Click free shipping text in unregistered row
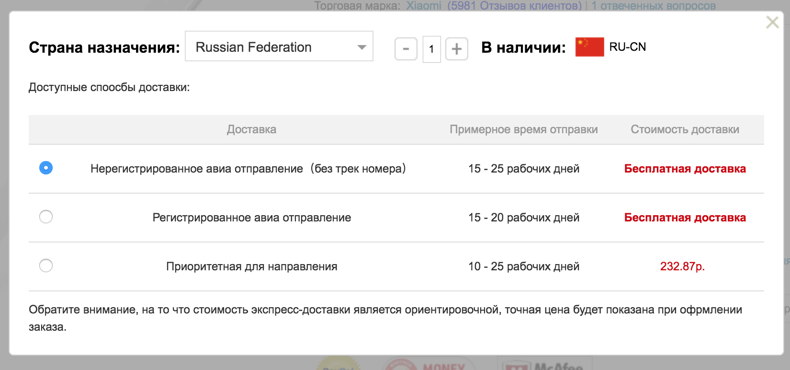Viewport: 790px width, 370px height. click(x=685, y=169)
